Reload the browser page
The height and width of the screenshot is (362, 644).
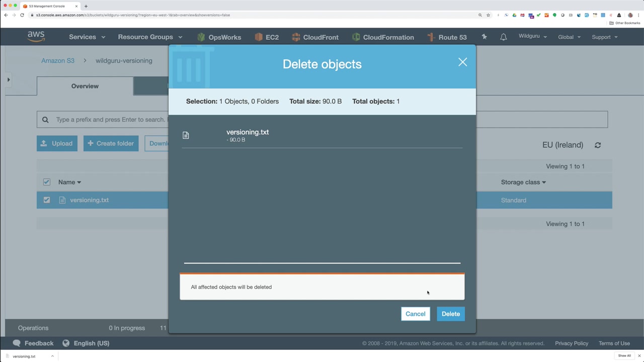click(22, 15)
